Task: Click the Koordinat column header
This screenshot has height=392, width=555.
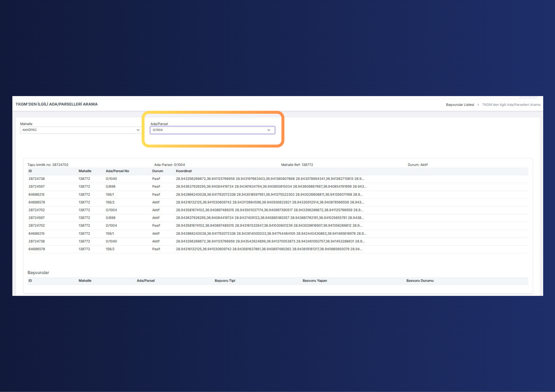Action: 184,171
